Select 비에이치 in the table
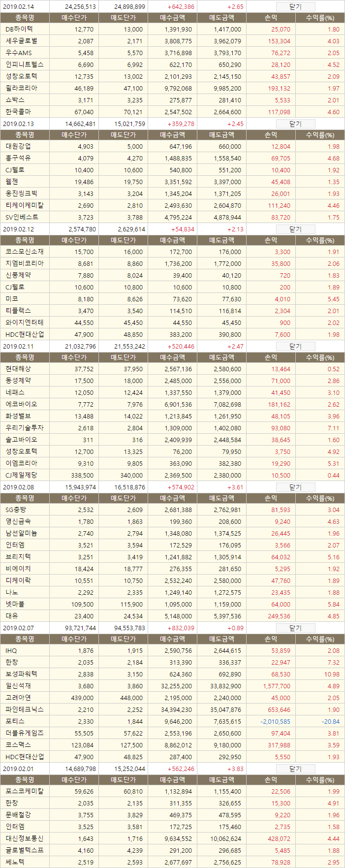The height and width of the screenshot is (868, 345). click(x=18, y=569)
